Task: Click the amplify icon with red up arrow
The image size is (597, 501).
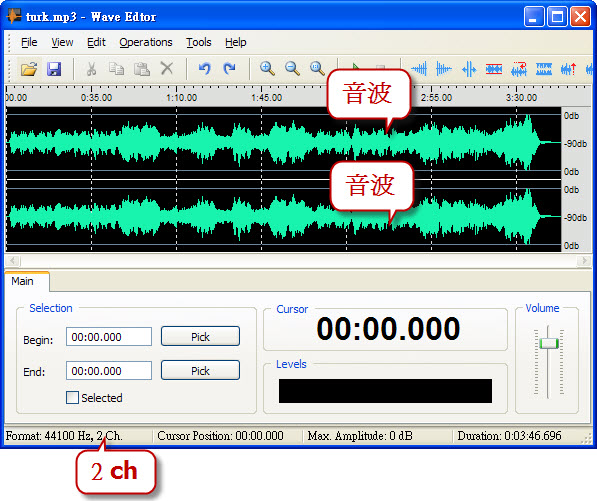Action: (x=568, y=69)
